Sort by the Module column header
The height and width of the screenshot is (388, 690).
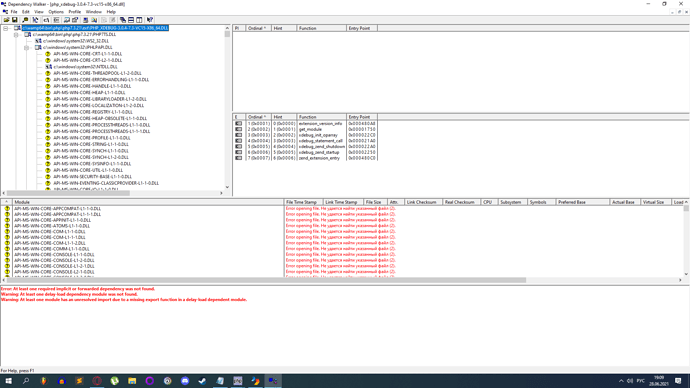tap(148, 202)
